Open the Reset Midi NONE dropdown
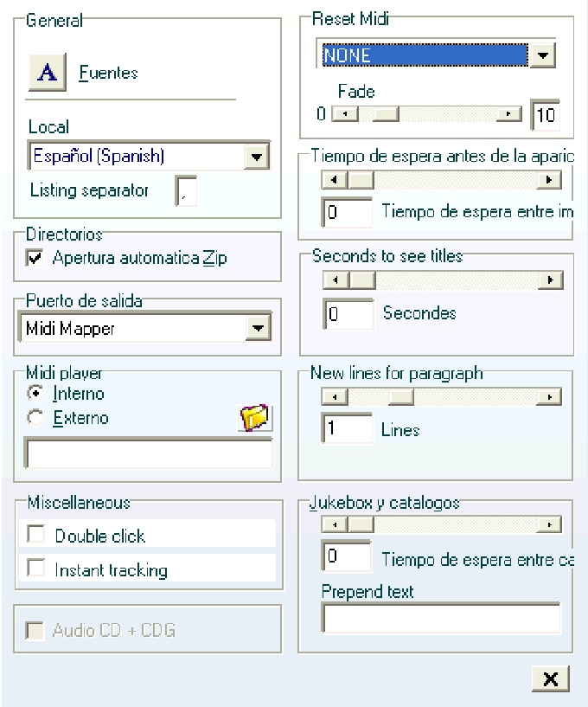The height and width of the screenshot is (707, 588). pos(542,55)
